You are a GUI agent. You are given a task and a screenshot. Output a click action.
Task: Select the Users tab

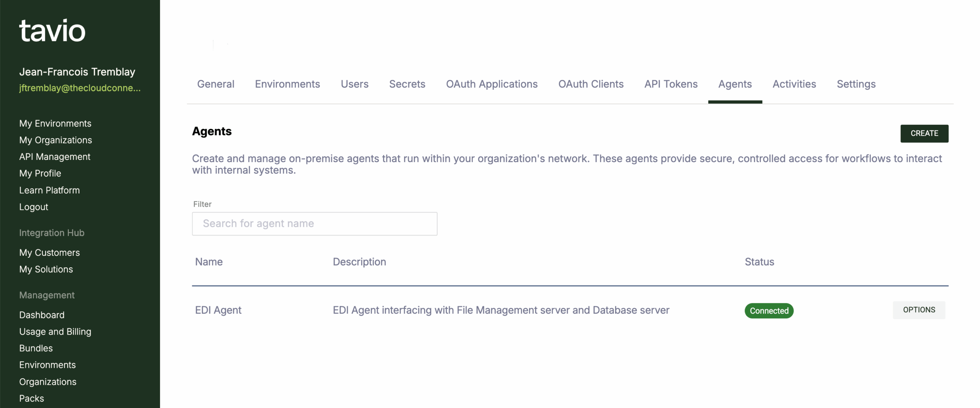pos(354,84)
